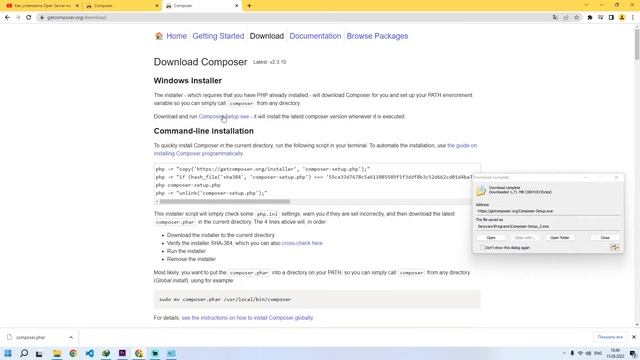Click the Address field in Download complete dialog
The image size is (640, 360).
[x=548, y=211]
